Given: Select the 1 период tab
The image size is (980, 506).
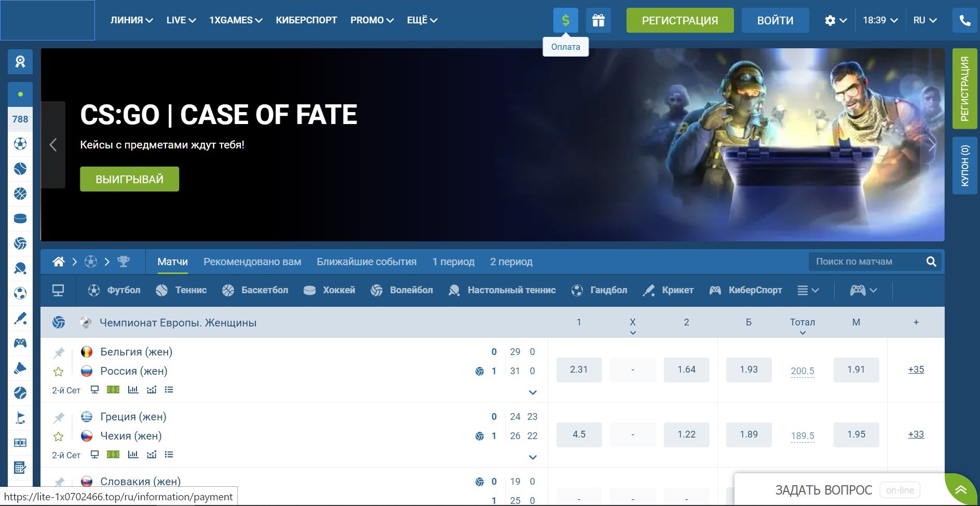Looking at the screenshot, I should pyautogui.click(x=453, y=262).
